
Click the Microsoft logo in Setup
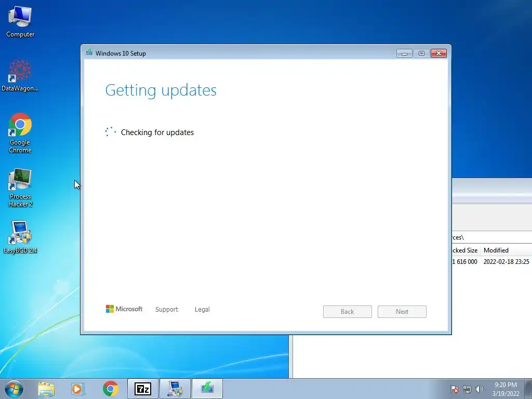(x=124, y=309)
